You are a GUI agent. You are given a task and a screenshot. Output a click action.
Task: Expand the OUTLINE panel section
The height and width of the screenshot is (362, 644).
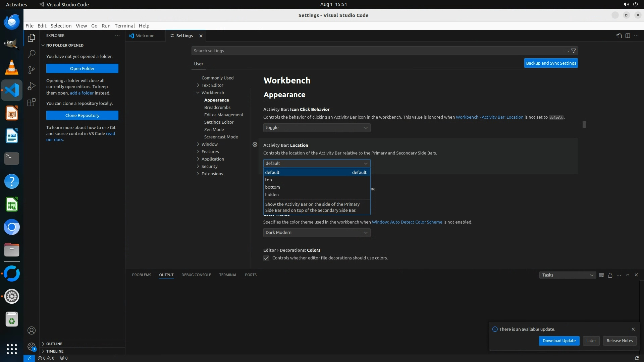[x=54, y=344]
